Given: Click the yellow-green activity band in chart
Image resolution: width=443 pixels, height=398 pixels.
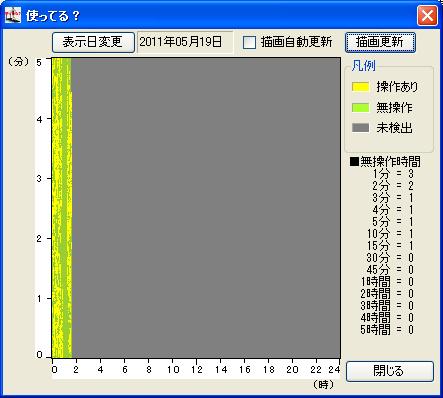Looking at the screenshot, I should coord(62,208).
